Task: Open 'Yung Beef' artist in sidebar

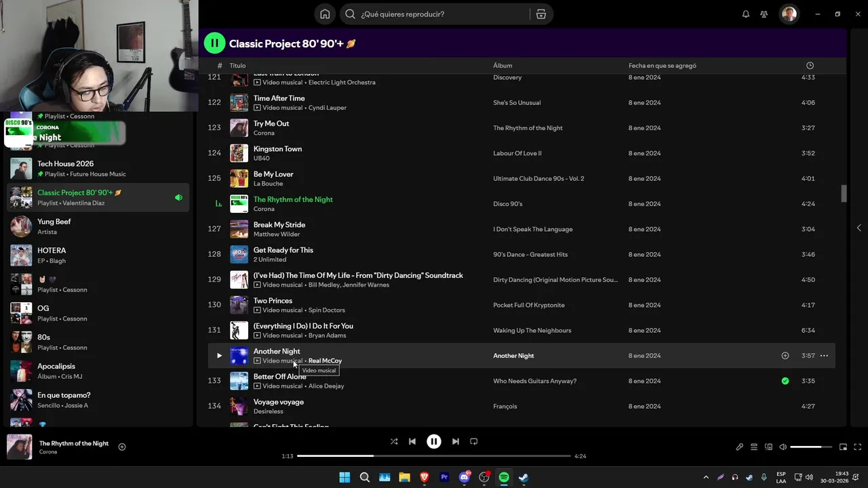Action: click(98, 226)
